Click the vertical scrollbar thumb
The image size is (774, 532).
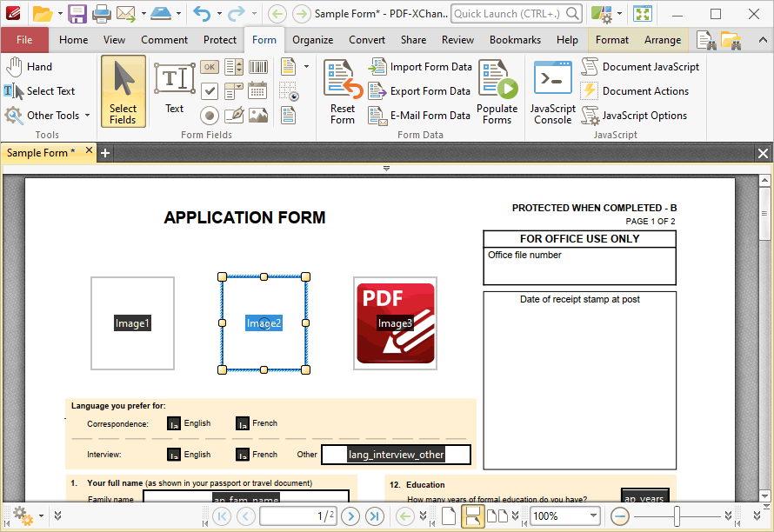tap(764, 214)
